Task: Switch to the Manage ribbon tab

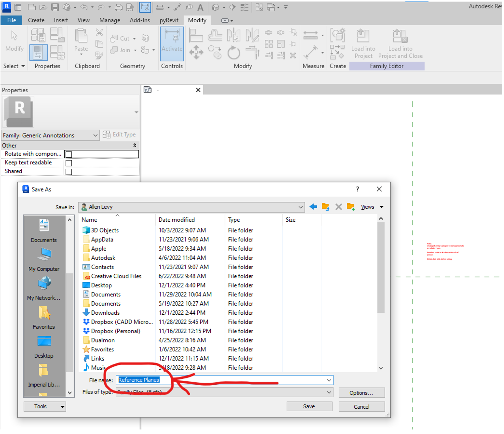Action: [110, 20]
